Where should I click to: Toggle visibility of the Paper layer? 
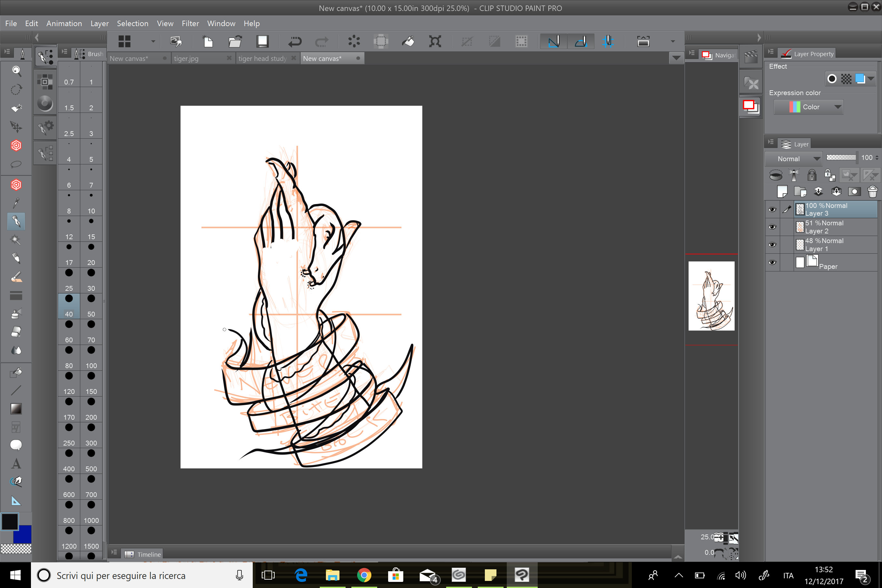772,262
